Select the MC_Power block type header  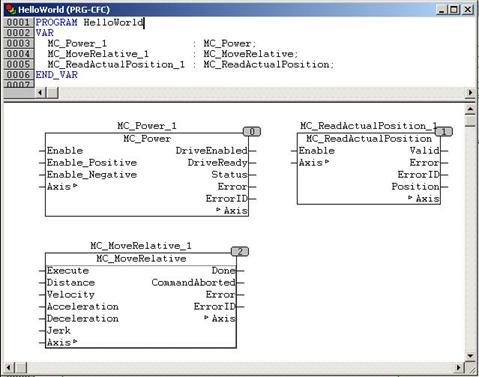pyautogui.click(x=147, y=139)
